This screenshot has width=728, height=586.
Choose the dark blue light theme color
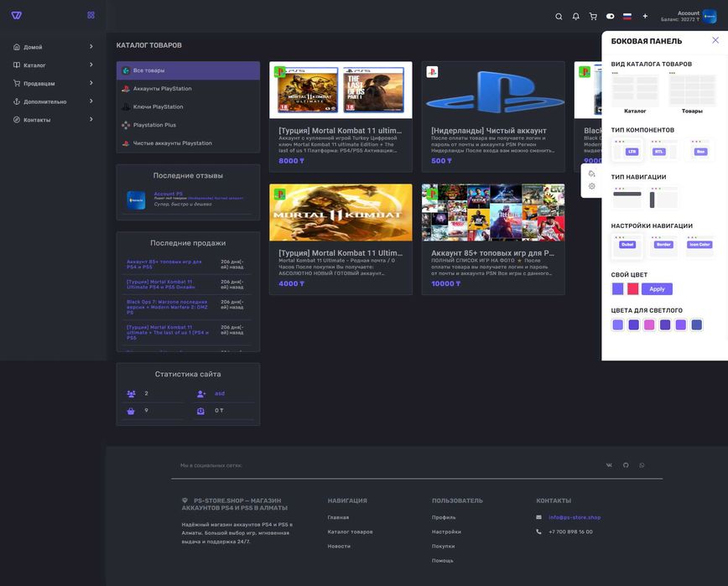[696, 324]
